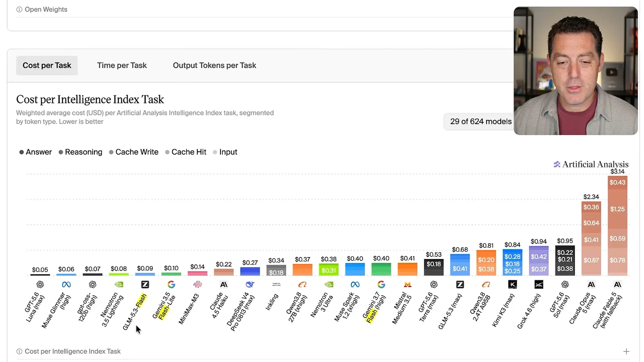
Task: Click the Claude Fable 5 $3.14 bar
Action: click(617, 225)
